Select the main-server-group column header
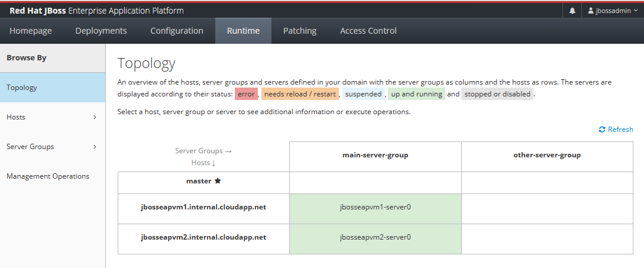 [x=376, y=156]
